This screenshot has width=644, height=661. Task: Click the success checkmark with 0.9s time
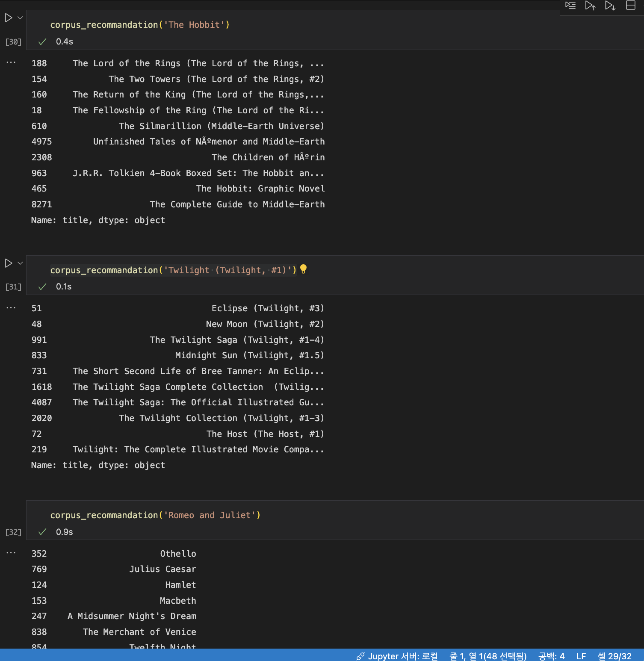point(42,532)
